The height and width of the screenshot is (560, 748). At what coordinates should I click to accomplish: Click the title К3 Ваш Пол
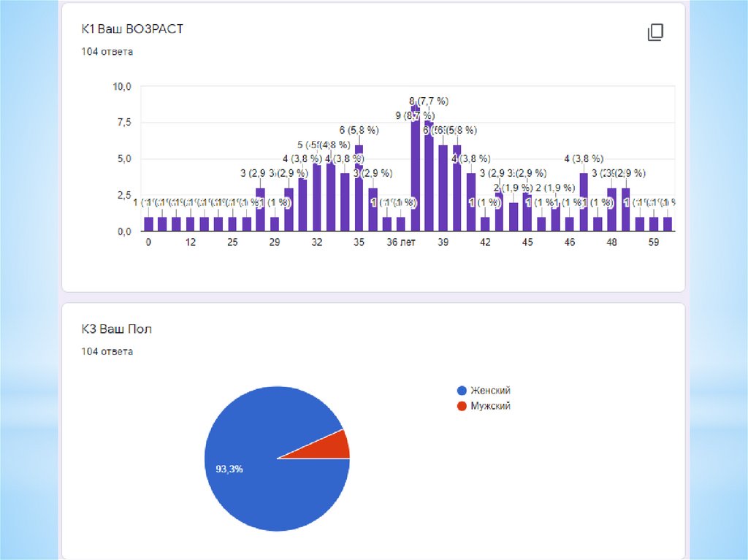pyautogui.click(x=116, y=329)
